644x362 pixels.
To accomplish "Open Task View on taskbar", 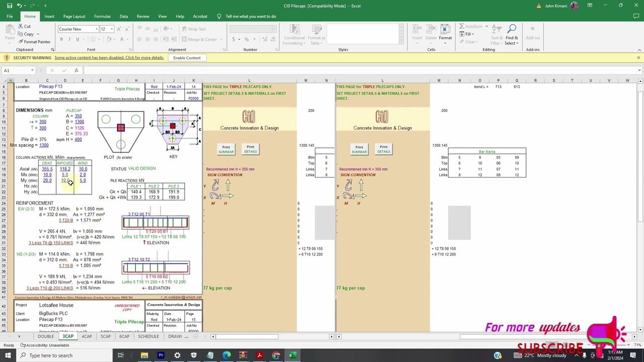I will click(121, 355).
